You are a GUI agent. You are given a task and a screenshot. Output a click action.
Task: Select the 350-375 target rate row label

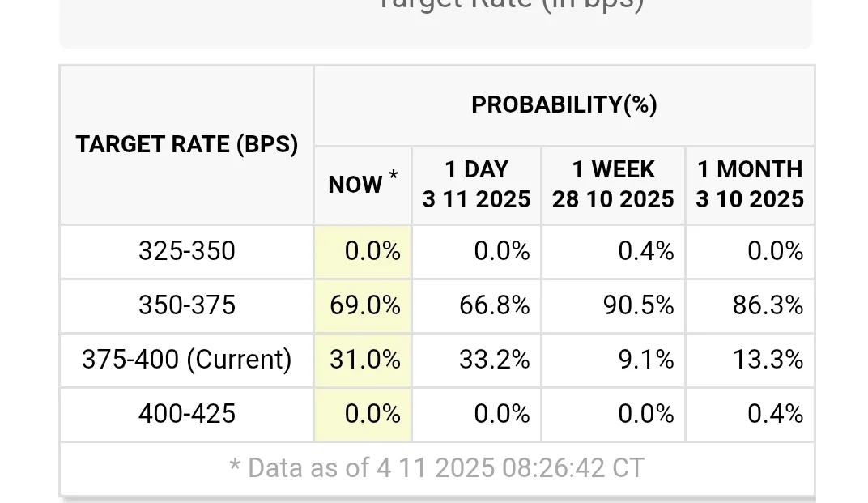[187, 305]
